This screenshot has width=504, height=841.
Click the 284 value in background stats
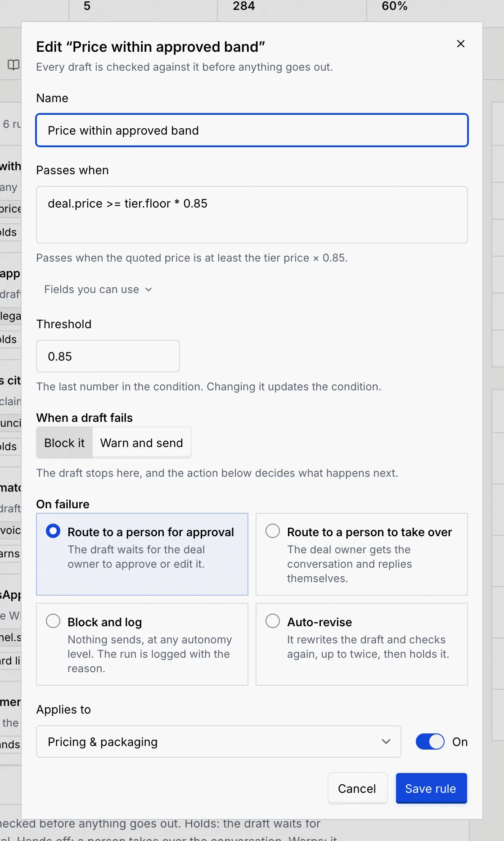pos(244,6)
